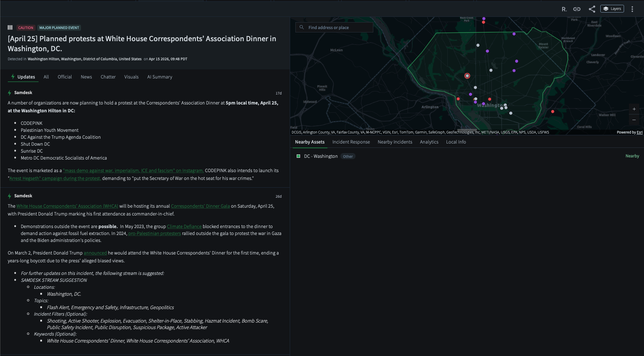Click the CODEPINK list item

pyautogui.click(x=32, y=123)
